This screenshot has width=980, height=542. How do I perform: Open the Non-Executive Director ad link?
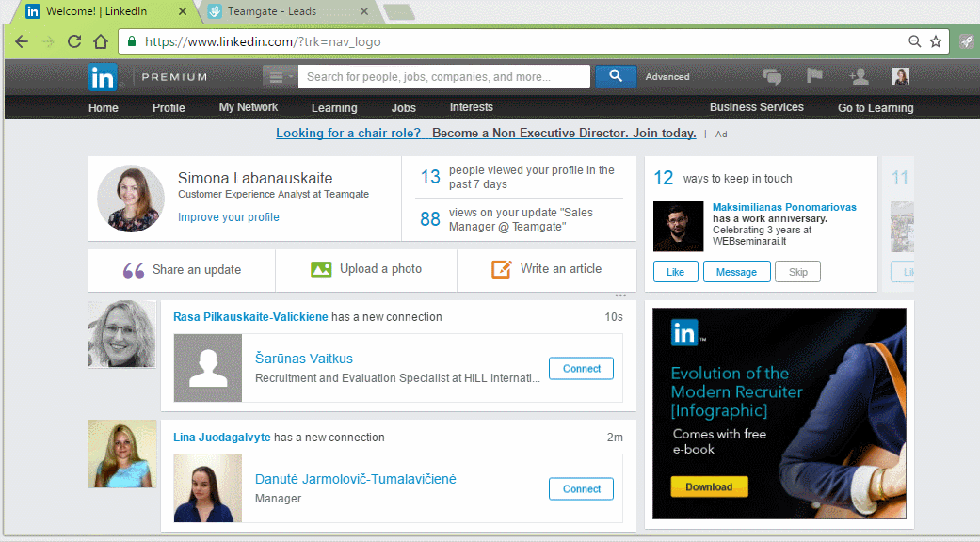(486, 133)
